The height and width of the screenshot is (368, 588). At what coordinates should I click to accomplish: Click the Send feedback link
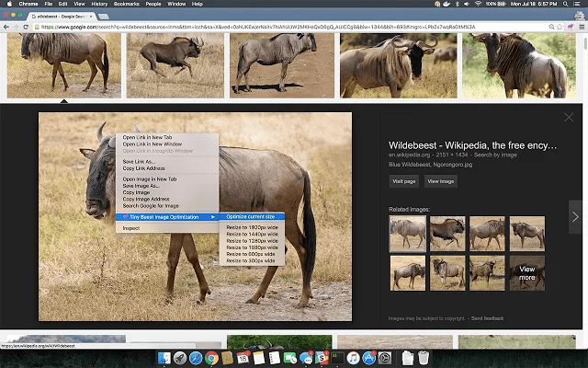[x=488, y=317]
